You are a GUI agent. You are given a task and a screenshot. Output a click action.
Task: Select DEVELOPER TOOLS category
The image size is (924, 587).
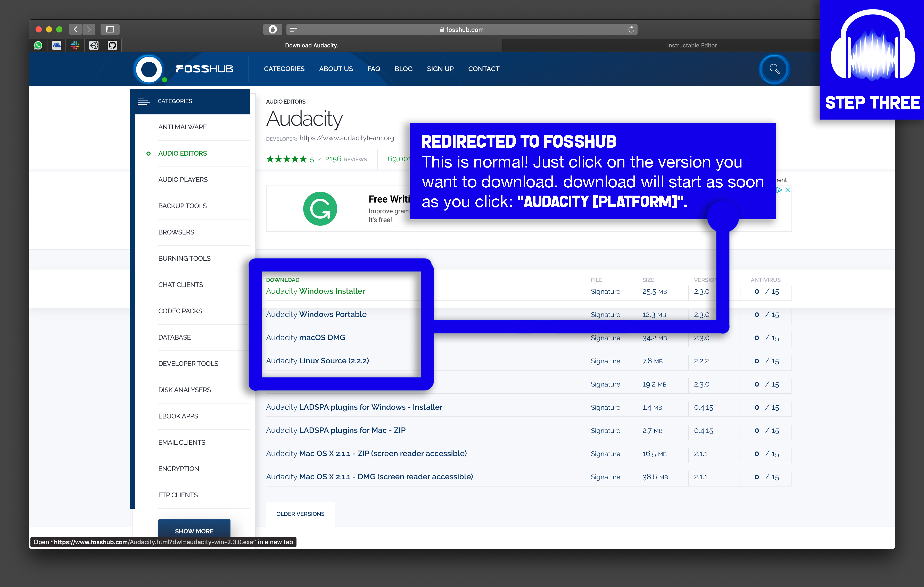188,364
